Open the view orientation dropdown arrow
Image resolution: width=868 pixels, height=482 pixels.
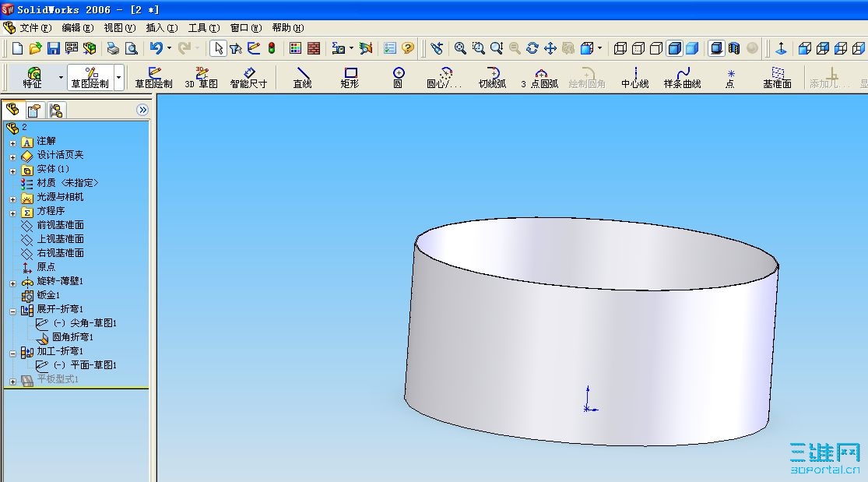[599, 49]
